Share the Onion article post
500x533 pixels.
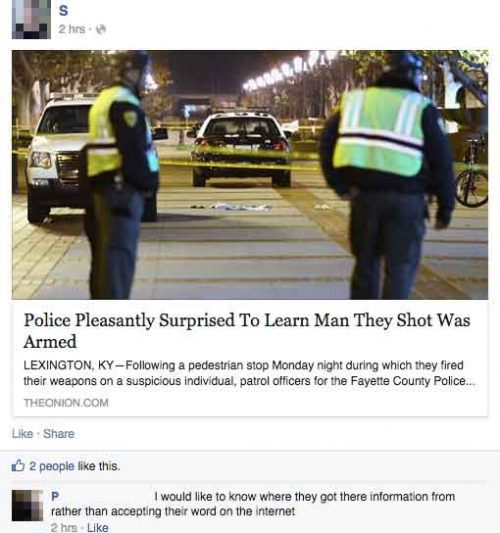click(x=59, y=434)
